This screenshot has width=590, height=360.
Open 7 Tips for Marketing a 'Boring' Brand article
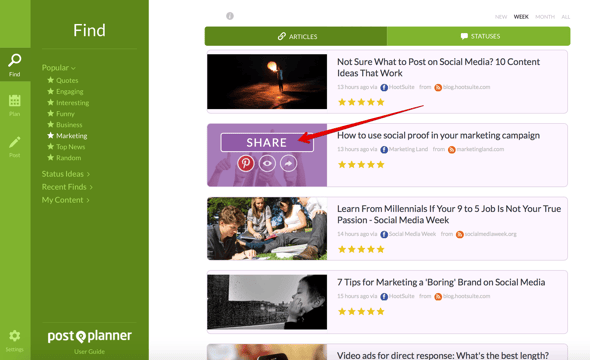point(441,282)
